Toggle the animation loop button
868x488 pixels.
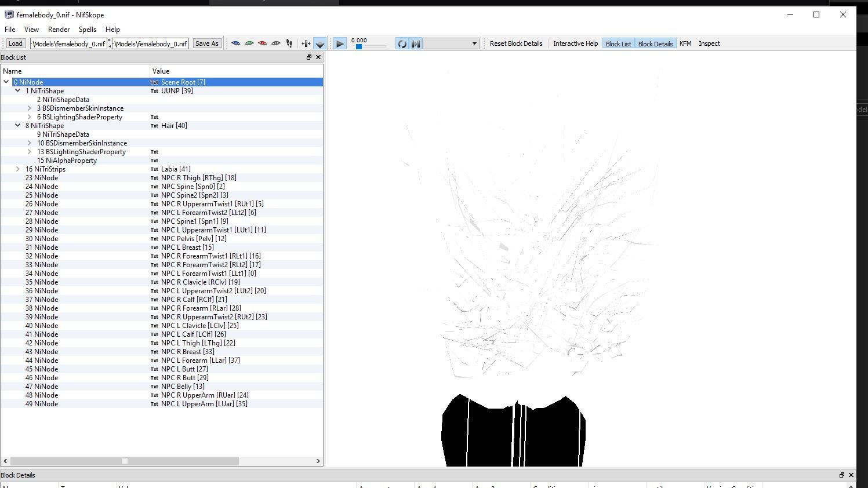point(402,43)
